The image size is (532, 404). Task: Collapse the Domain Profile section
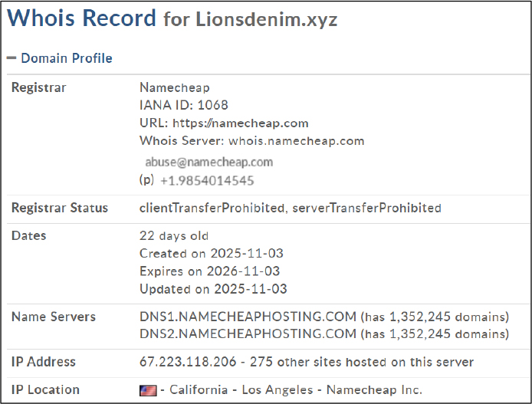pos(66,58)
